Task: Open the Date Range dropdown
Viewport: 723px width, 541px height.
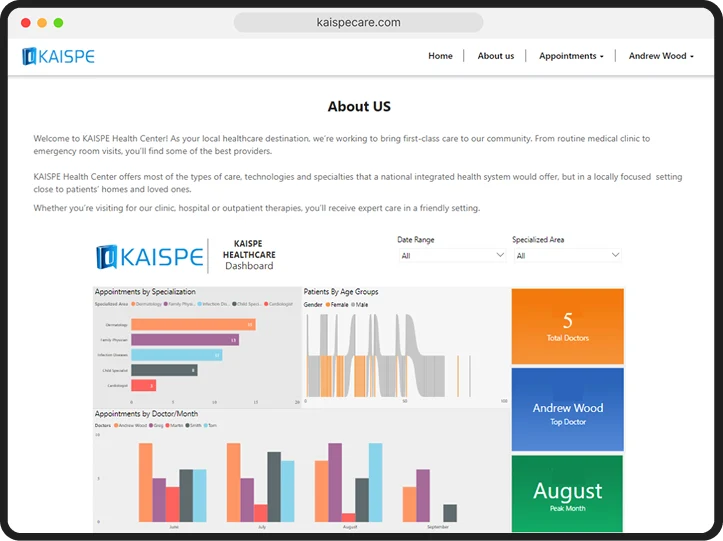Action: [452, 256]
